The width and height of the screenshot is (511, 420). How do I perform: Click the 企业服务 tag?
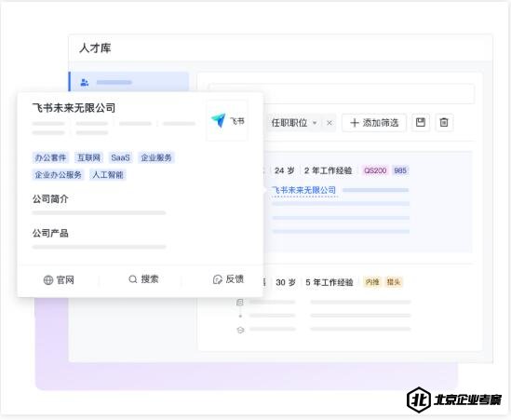pyautogui.click(x=156, y=157)
